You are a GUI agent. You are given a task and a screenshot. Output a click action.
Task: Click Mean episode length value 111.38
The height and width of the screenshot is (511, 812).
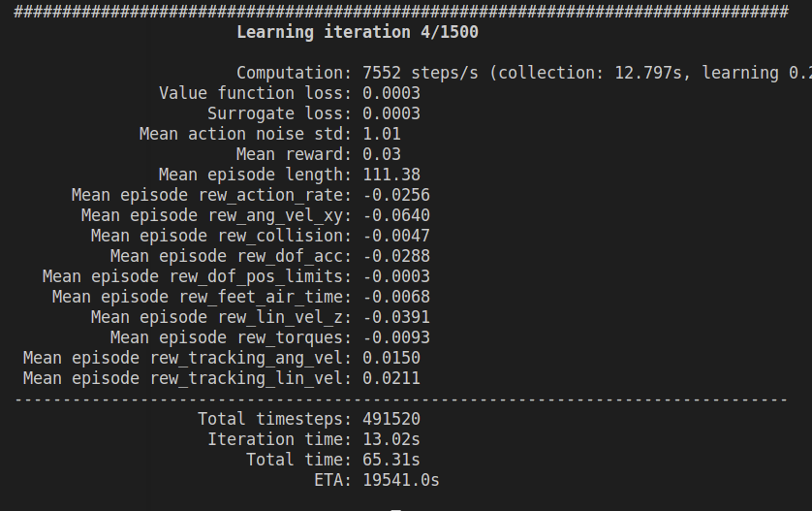point(390,175)
